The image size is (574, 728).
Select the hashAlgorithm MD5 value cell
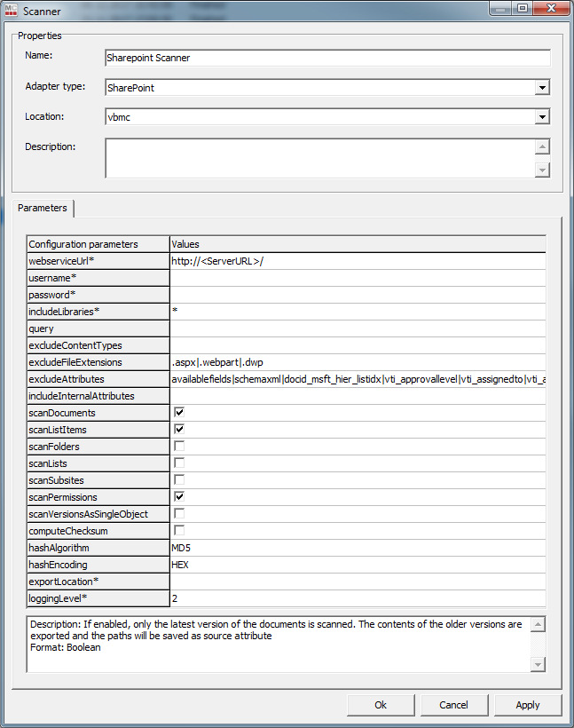(x=357, y=548)
